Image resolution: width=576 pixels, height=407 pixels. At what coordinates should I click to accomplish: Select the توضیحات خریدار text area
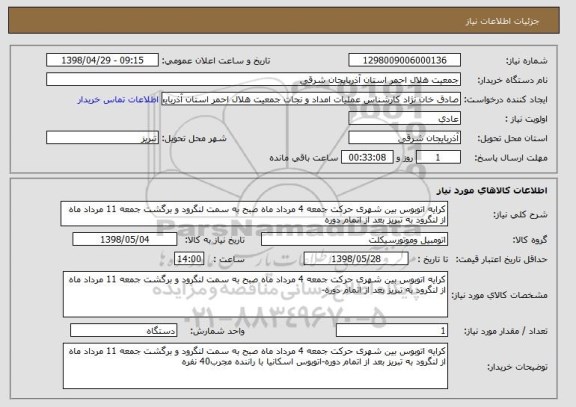pyautogui.click(x=255, y=366)
